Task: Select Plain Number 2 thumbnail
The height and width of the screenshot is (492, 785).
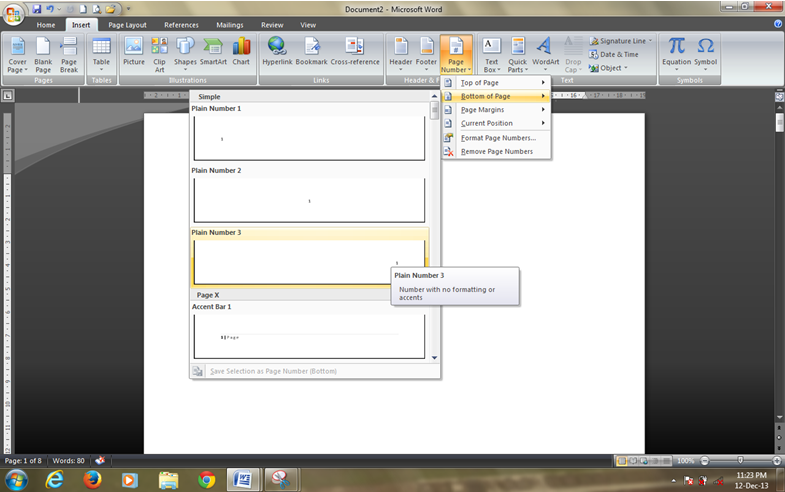Action: (x=309, y=200)
